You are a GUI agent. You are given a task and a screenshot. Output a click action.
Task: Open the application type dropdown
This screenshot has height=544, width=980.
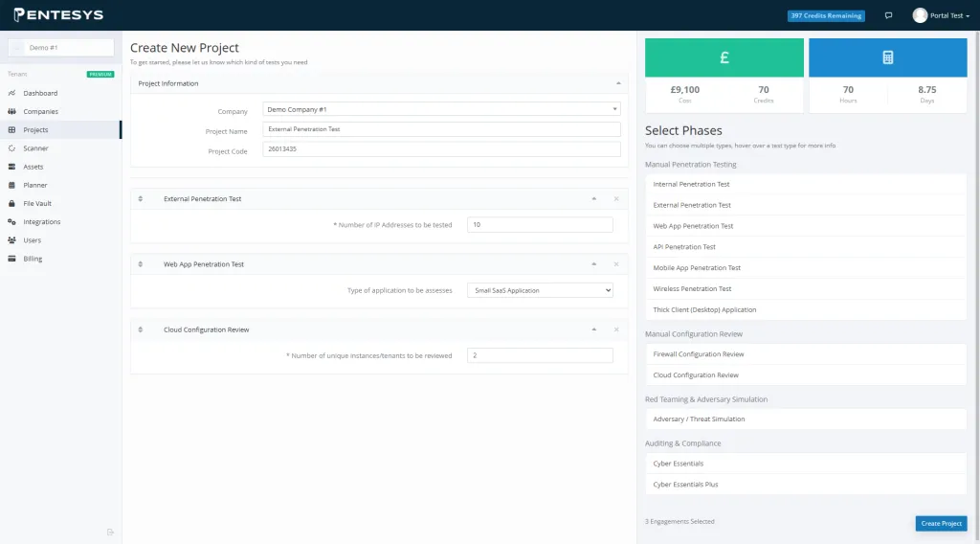coord(540,290)
